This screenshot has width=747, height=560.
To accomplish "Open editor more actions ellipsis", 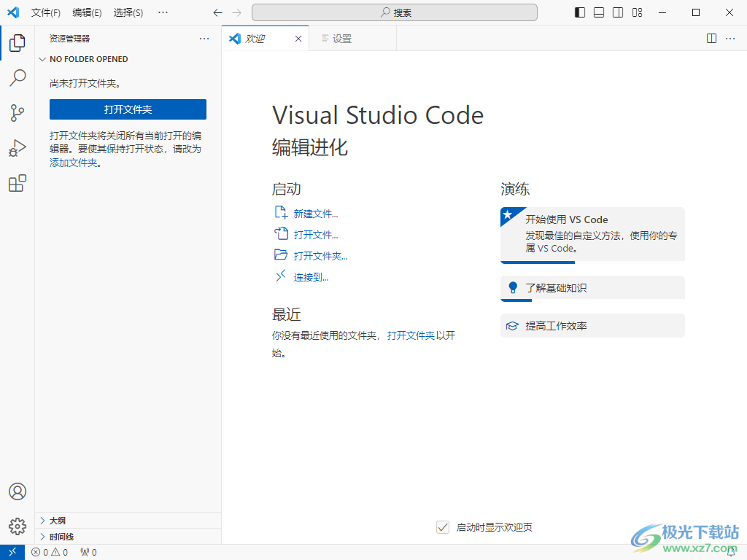I will 730,39.
